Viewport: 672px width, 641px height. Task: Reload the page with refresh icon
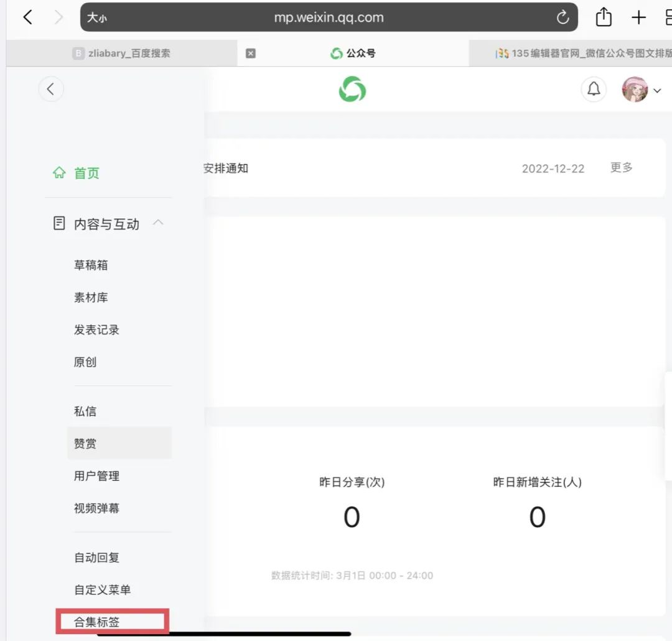tap(562, 17)
